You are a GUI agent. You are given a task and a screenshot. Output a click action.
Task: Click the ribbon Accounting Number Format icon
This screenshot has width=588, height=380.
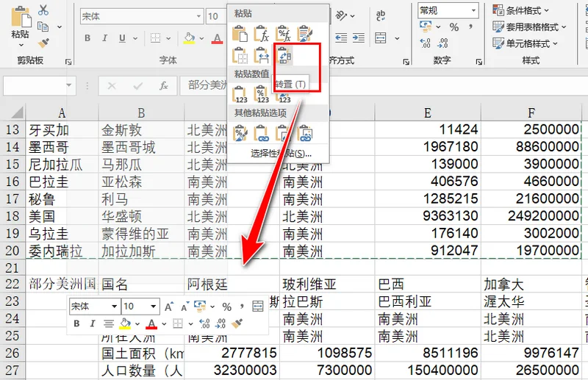coord(426,26)
